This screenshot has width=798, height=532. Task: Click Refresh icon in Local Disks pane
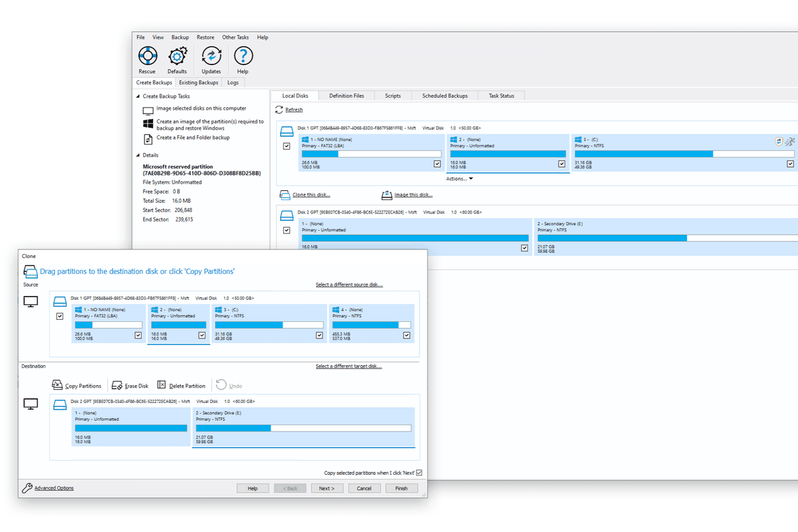pos(279,110)
